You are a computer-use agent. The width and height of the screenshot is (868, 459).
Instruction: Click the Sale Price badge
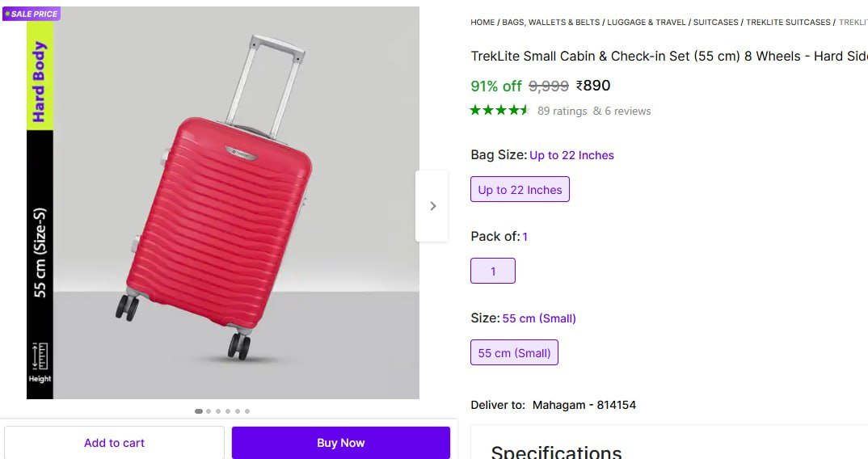[x=32, y=14]
